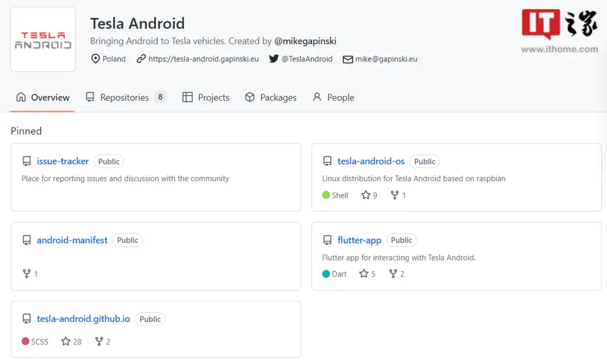Open the Overview tab
This screenshot has height=364, width=607.
click(x=43, y=98)
